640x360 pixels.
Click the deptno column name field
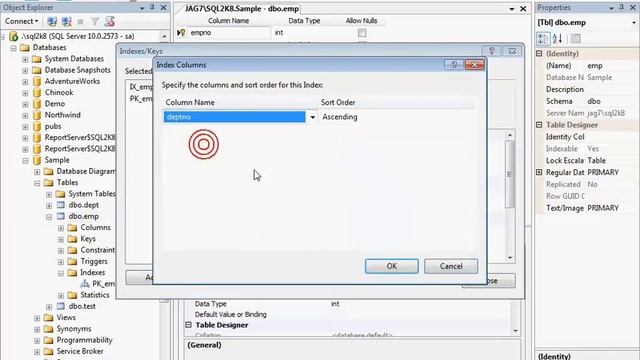tap(235, 117)
